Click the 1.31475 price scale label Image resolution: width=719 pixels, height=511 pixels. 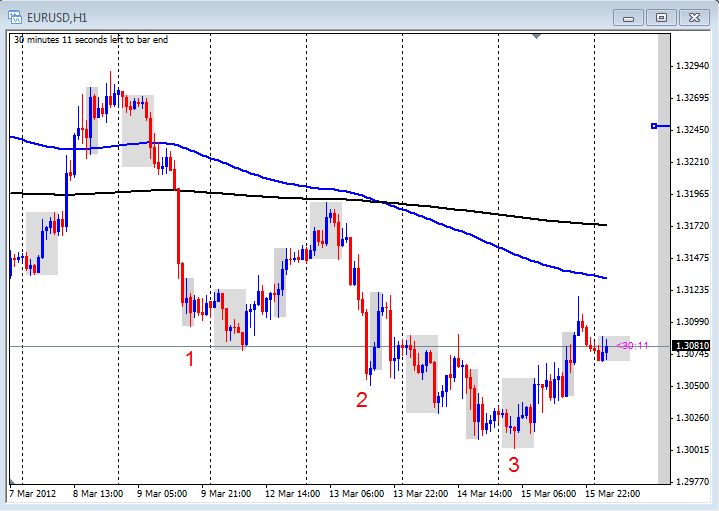[692, 258]
